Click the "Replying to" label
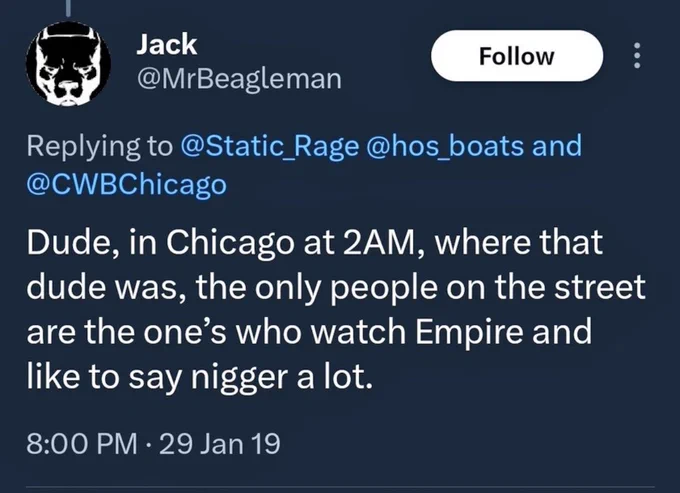Viewport: 680px width, 493px height. (100, 147)
